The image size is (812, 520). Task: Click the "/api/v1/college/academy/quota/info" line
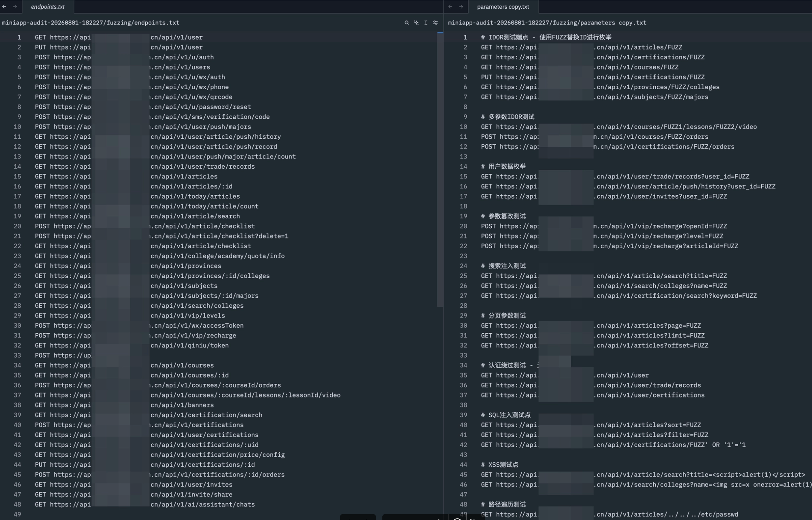[160, 256]
